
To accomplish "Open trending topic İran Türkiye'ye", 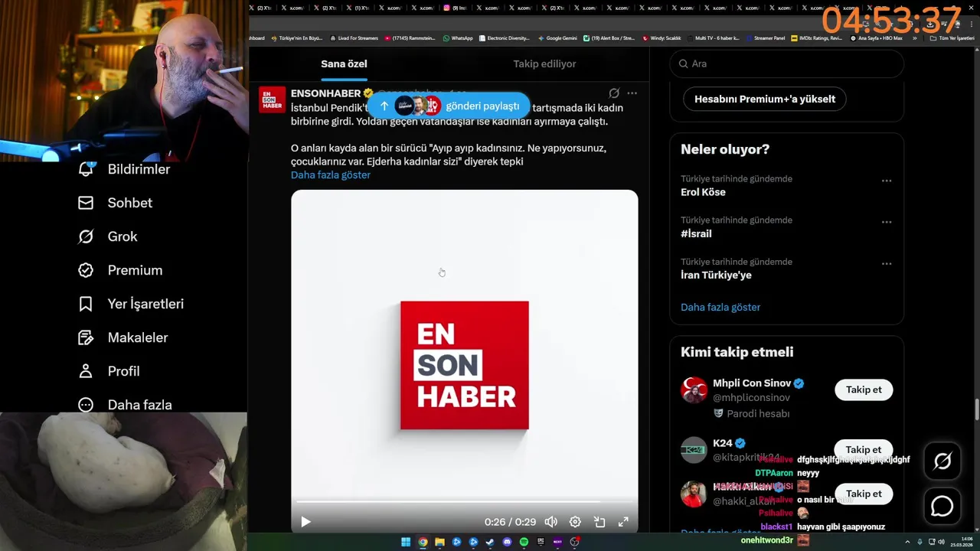I will point(716,275).
